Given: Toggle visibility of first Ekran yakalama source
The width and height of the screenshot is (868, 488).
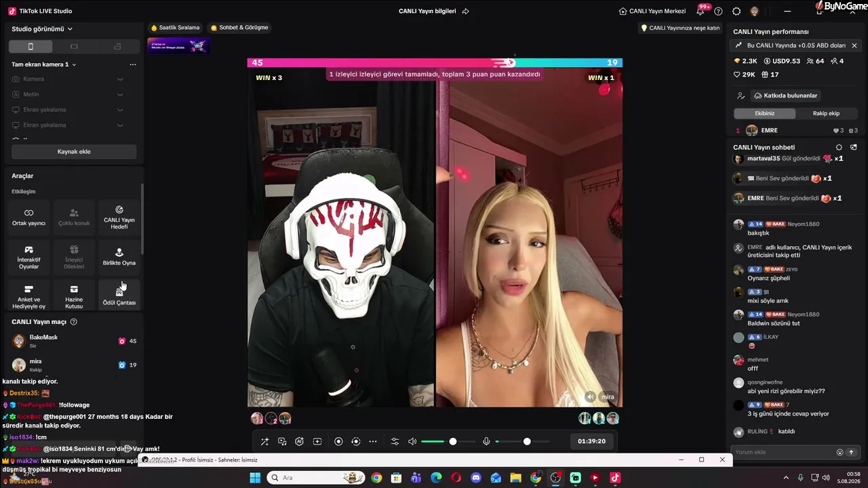Looking at the screenshot, I should (120, 110).
